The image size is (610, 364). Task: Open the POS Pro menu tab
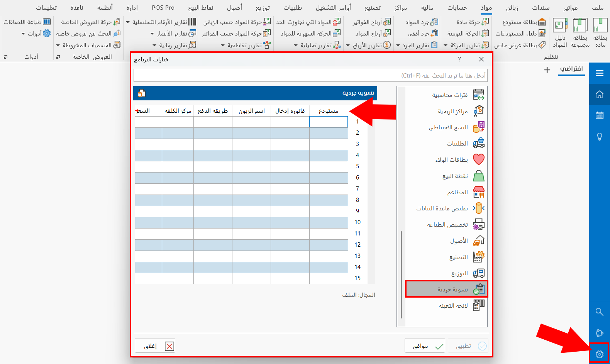(x=163, y=8)
